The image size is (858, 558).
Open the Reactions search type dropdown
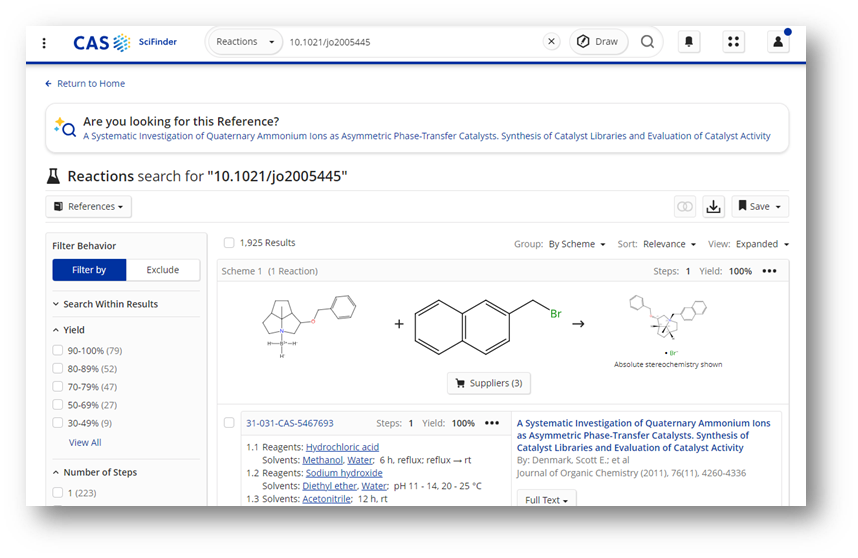click(x=245, y=42)
